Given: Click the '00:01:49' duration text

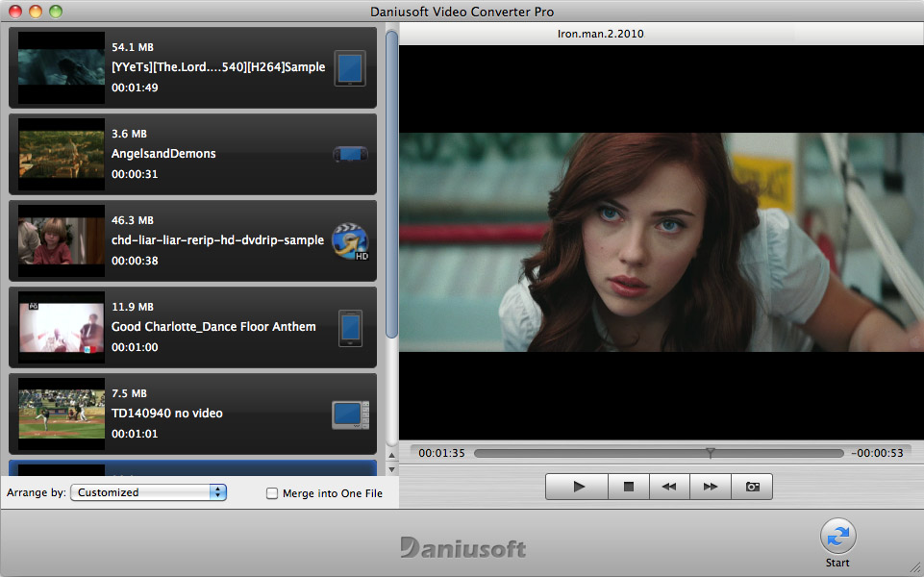Looking at the screenshot, I should [x=135, y=88].
